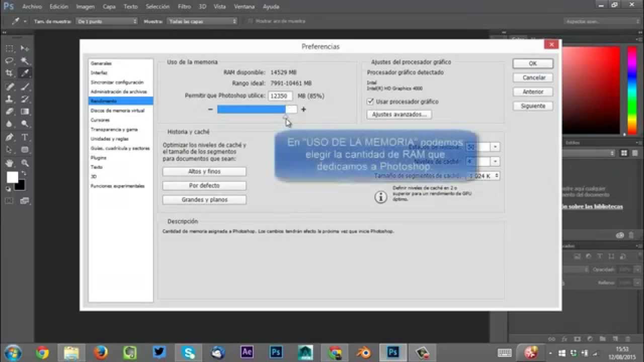Viewport: 644px width, 362px height.
Task: Swap foreground and background colors
Action: (23, 173)
